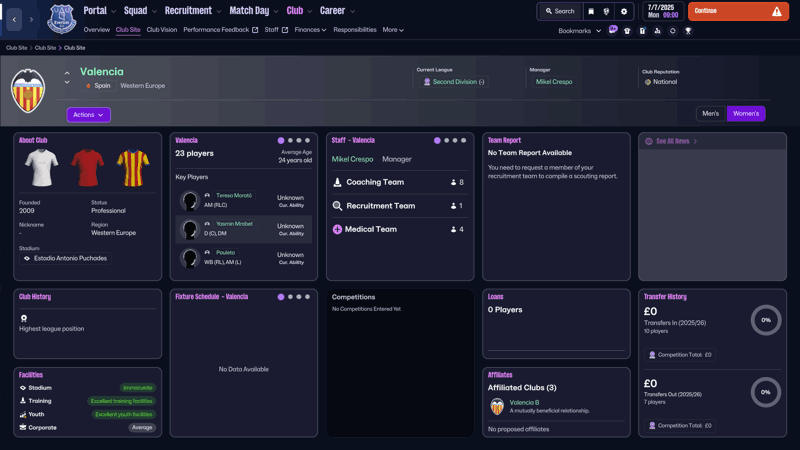Click the globe icon next to See All News
Screen dimensions: 800x450
point(648,141)
